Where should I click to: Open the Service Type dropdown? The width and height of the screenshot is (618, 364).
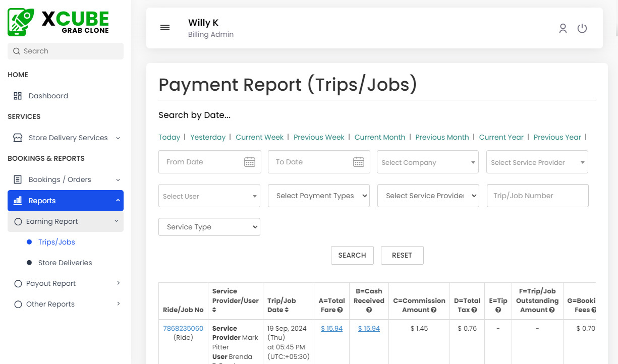point(209,227)
